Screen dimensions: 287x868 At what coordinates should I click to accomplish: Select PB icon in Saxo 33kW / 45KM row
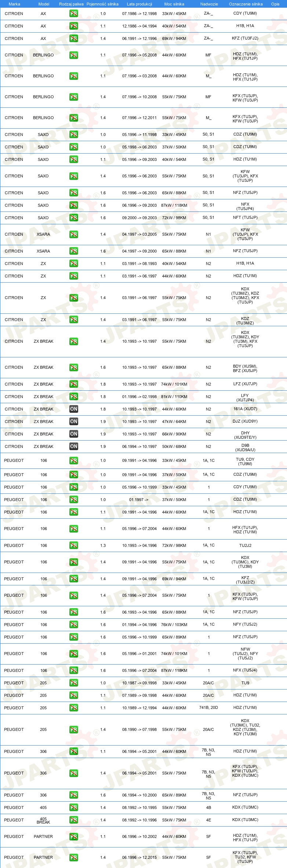click(x=74, y=135)
